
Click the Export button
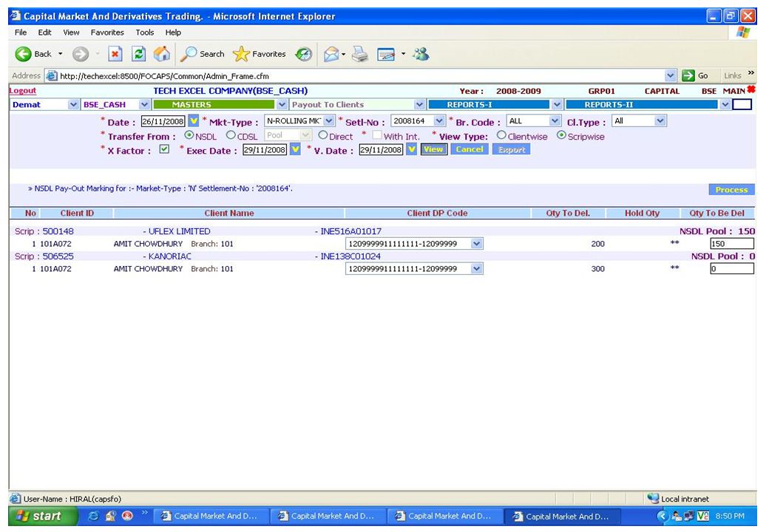pos(512,149)
